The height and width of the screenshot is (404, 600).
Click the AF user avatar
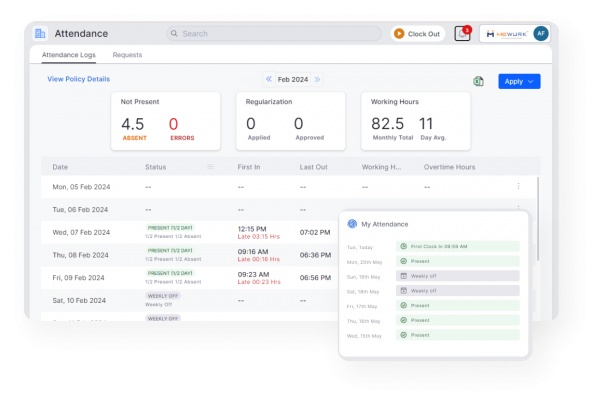(x=541, y=34)
